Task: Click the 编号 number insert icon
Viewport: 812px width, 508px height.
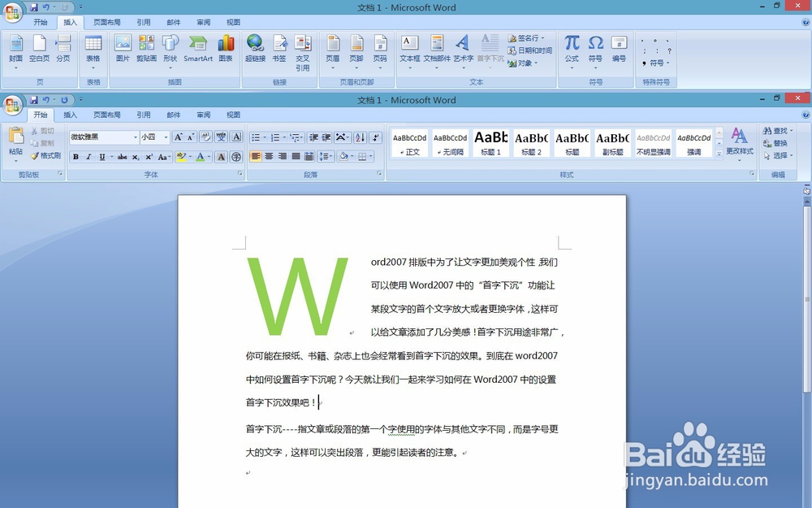Action: [x=620, y=50]
